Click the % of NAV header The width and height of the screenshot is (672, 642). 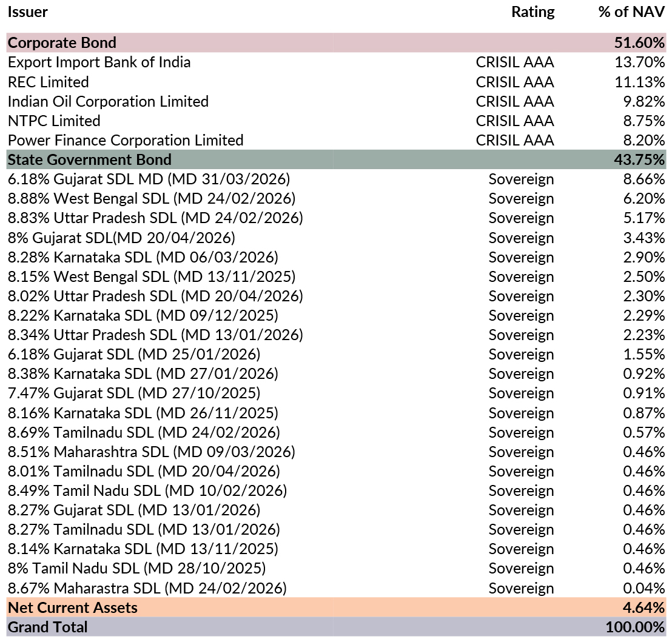(x=631, y=12)
